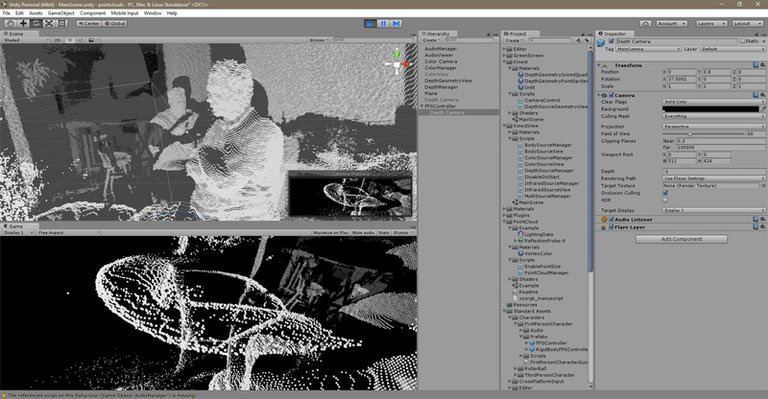Collapse the FPSController hierarchy item
This screenshot has height=399, width=768.
coord(422,106)
